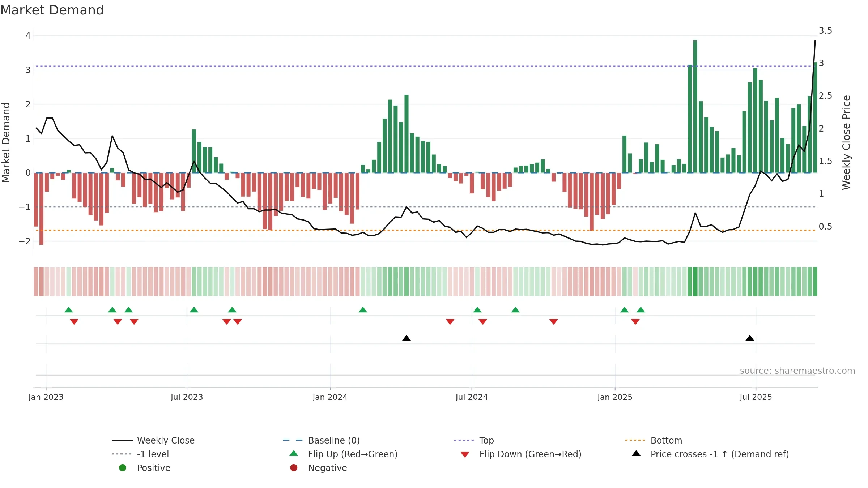Toggle Flip Up (Red→Green) legend entry
Viewport: 868px width, 488px height.
point(344,454)
